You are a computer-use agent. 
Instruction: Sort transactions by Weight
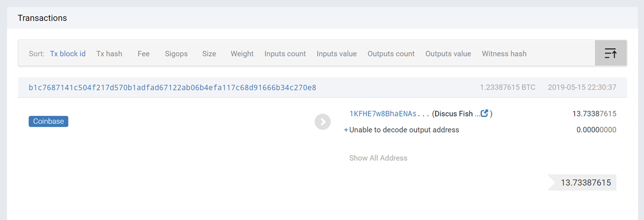click(x=242, y=54)
